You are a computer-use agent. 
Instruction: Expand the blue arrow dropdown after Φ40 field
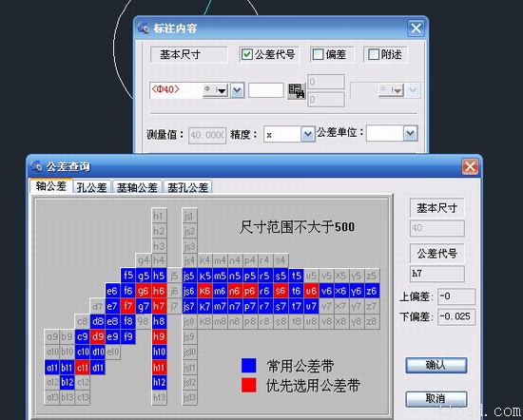[x=237, y=90]
